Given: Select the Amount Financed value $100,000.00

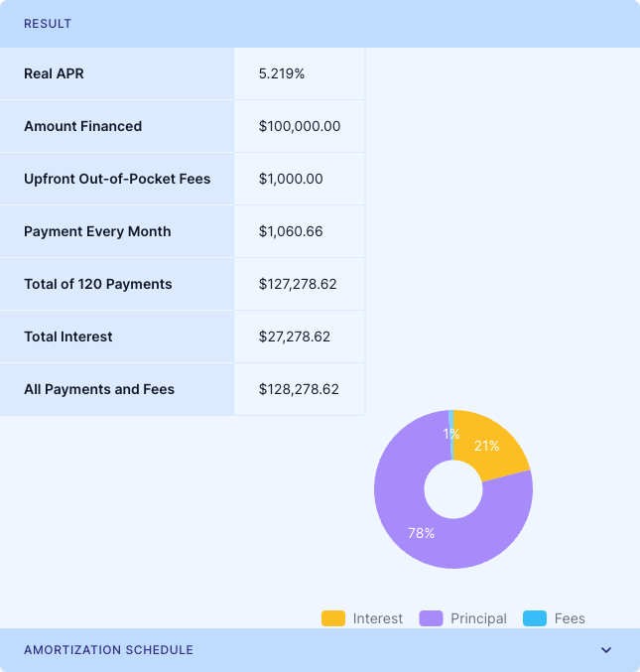Looking at the screenshot, I should click(300, 126).
